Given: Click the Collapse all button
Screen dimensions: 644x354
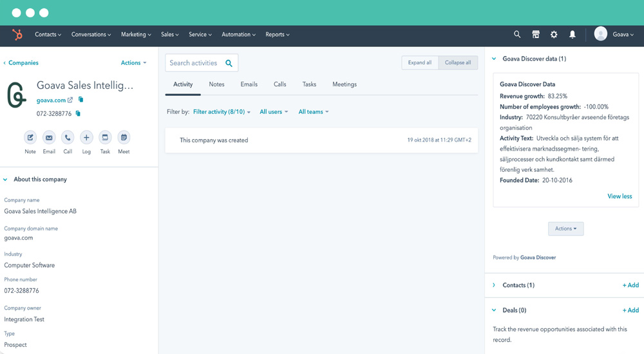Looking at the screenshot, I should coord(458,62).
